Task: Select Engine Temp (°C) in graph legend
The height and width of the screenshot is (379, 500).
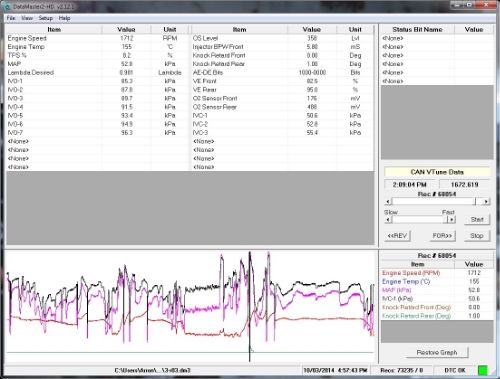Action: 406,281
